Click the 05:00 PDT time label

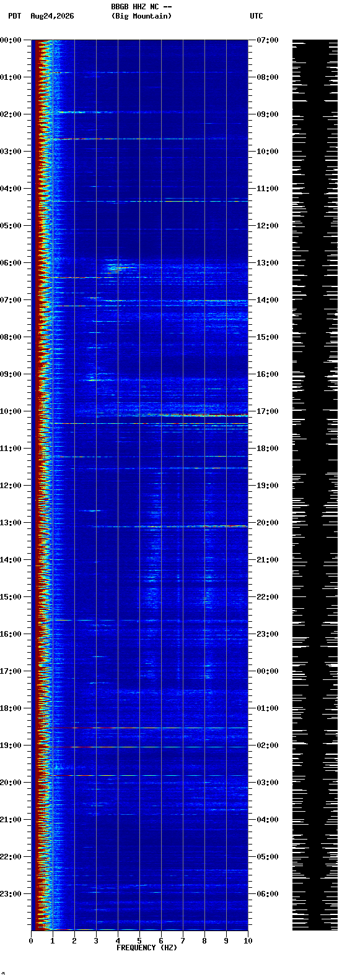coord(11,226)
